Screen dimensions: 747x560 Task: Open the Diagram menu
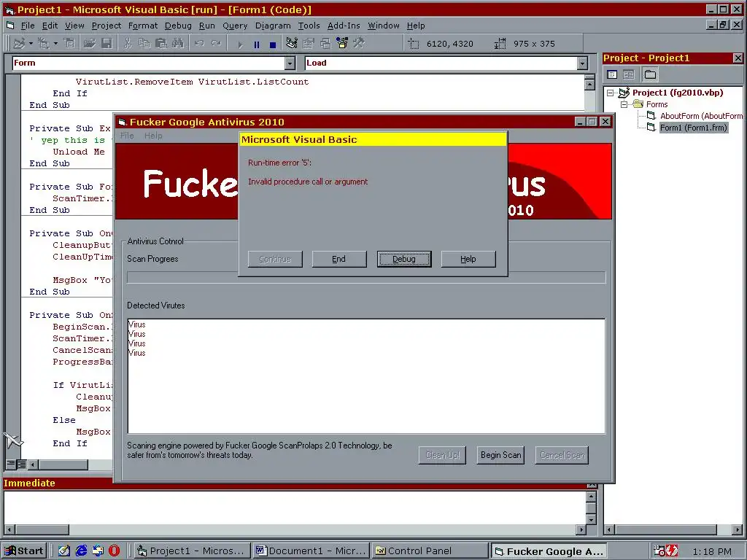(273, 26)
